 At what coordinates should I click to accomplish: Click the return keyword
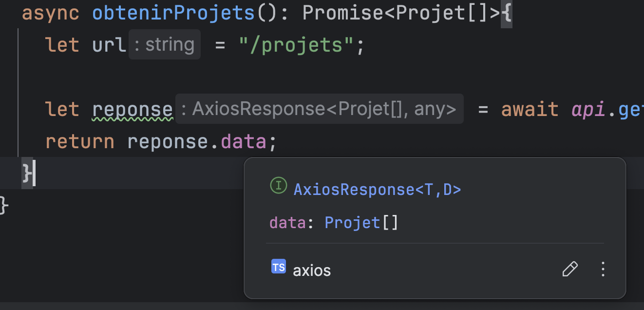(x=80, y=141)
